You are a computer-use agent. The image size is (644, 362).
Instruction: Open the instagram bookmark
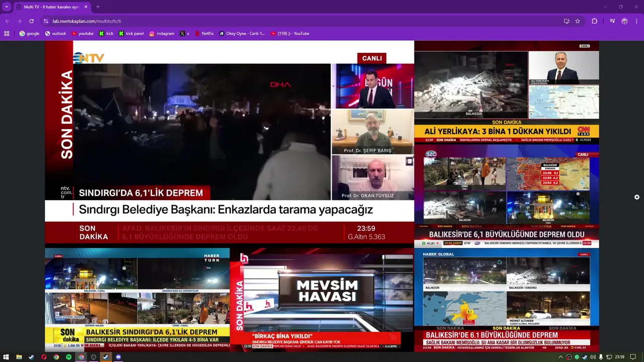(162, 34)
